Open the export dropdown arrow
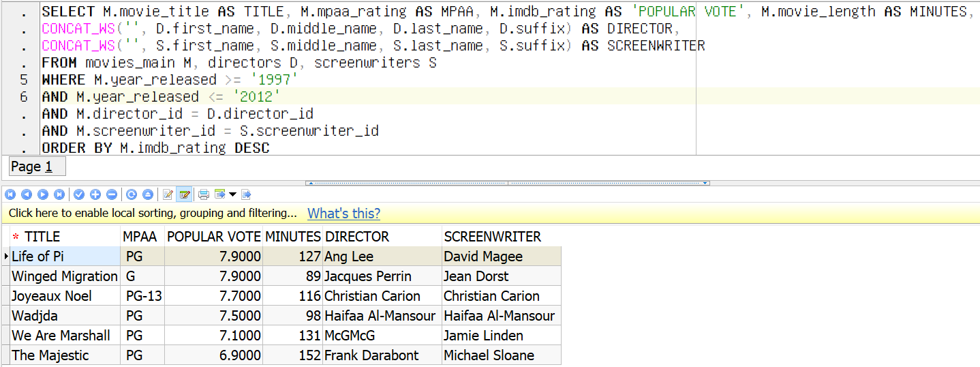 click(233, 194)
